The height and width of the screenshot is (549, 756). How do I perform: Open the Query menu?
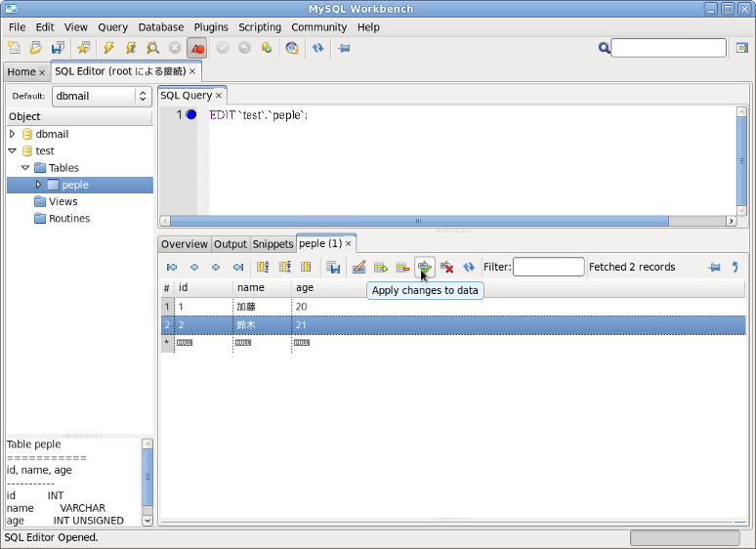pyautogui.click(x=113, y=27)
